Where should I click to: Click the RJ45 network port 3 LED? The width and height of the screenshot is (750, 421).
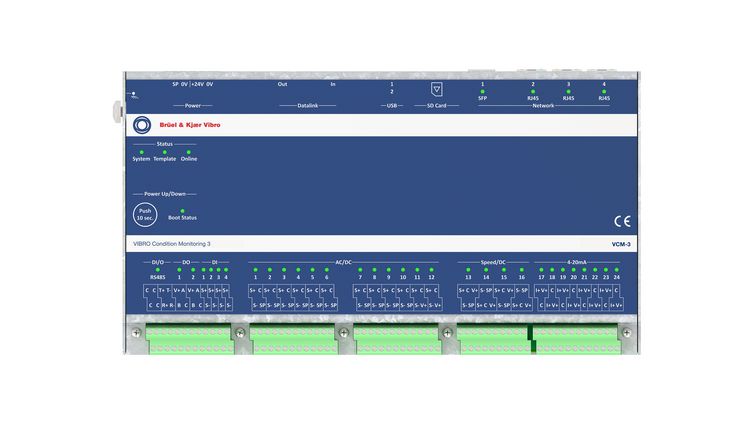point(568,91)
